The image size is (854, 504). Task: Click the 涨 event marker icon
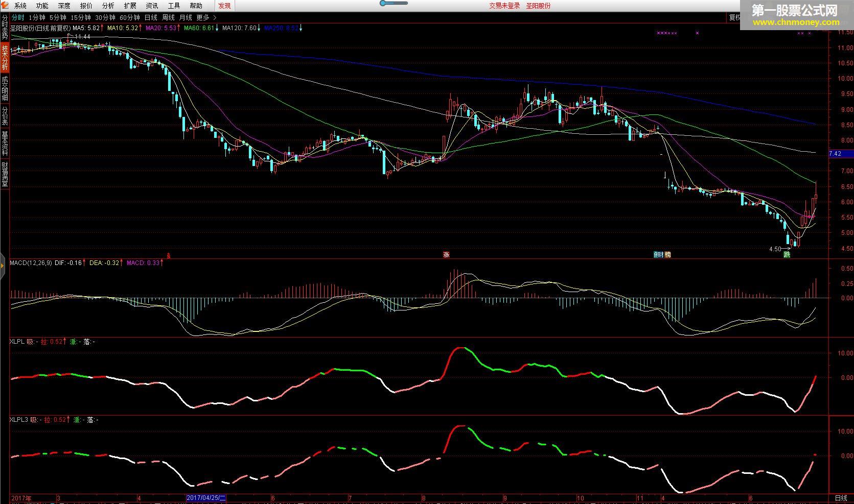446,254
